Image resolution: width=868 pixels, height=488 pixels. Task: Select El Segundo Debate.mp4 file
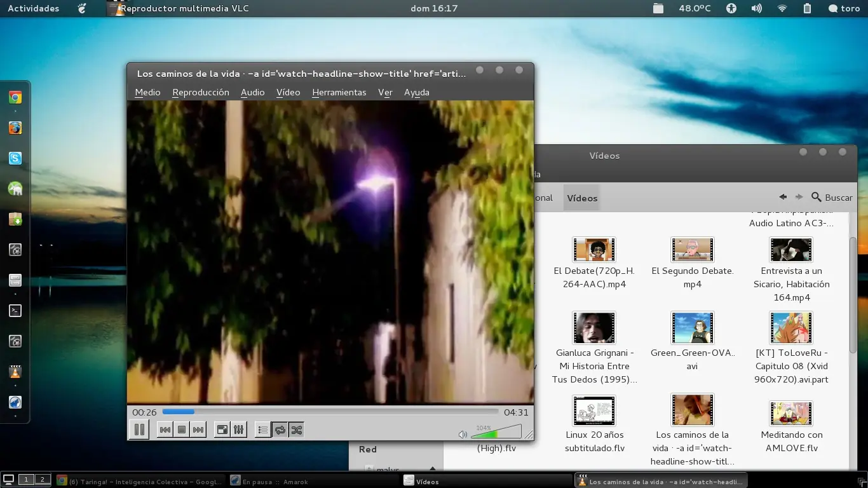point(693,264)
